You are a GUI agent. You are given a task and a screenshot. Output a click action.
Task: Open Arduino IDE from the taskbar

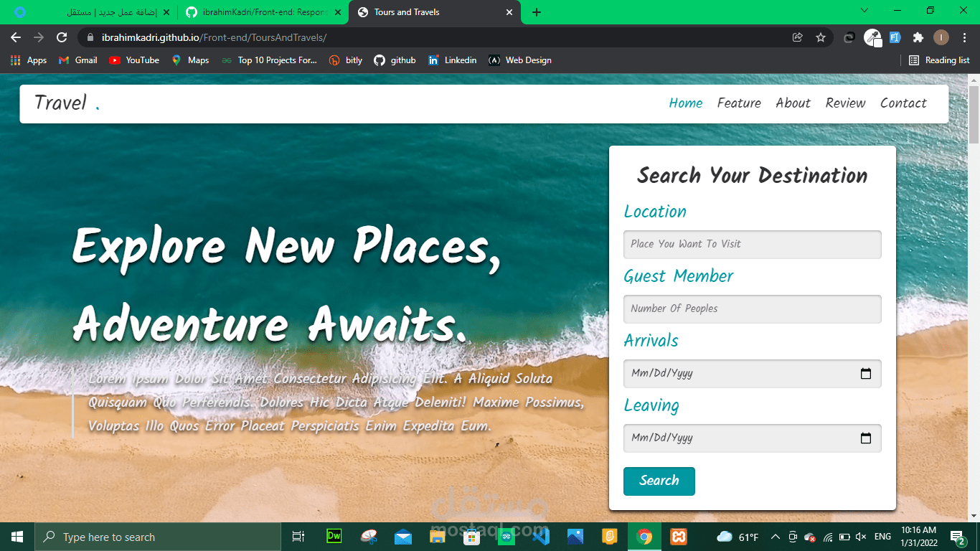[506, 537]
